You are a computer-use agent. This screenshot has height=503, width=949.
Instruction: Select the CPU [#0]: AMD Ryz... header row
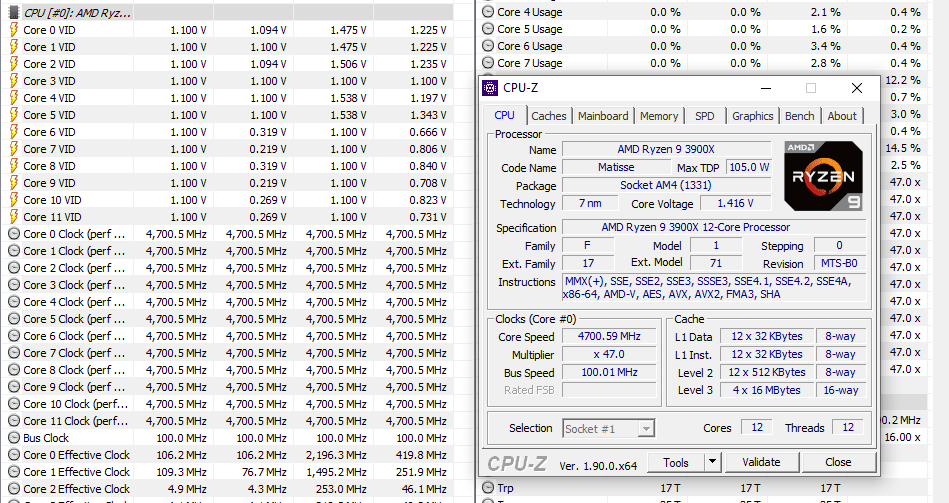(227, 13)
